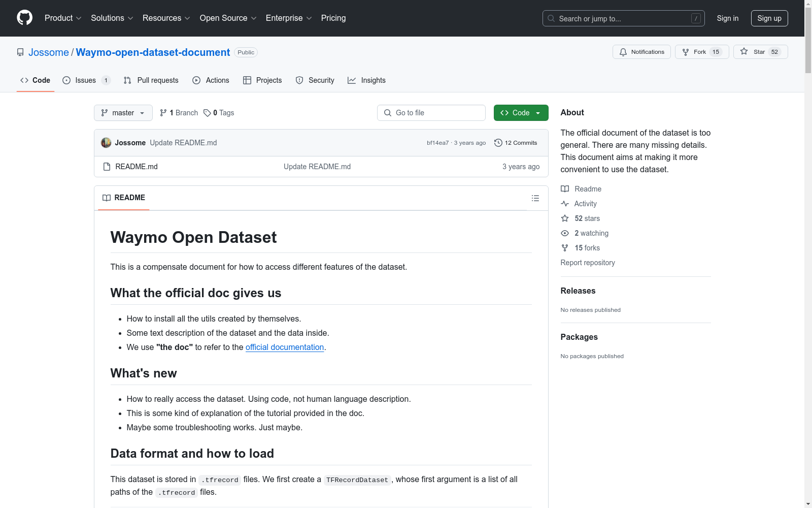Click the Go to file search box
Screen dimensions: 812x508
pos(431,113)
